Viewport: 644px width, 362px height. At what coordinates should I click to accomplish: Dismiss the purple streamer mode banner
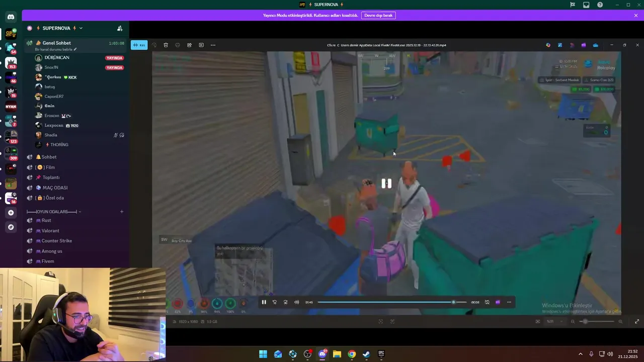tap(636, 16)
